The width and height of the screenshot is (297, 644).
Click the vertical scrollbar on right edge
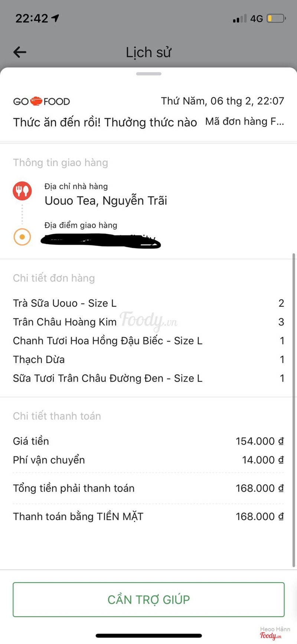294,409
